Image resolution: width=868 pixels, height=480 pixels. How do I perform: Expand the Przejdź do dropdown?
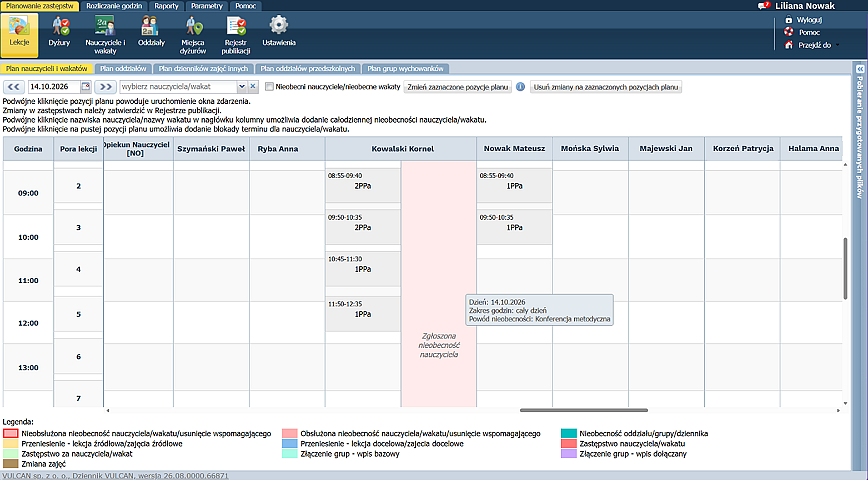tap(837, 45)
